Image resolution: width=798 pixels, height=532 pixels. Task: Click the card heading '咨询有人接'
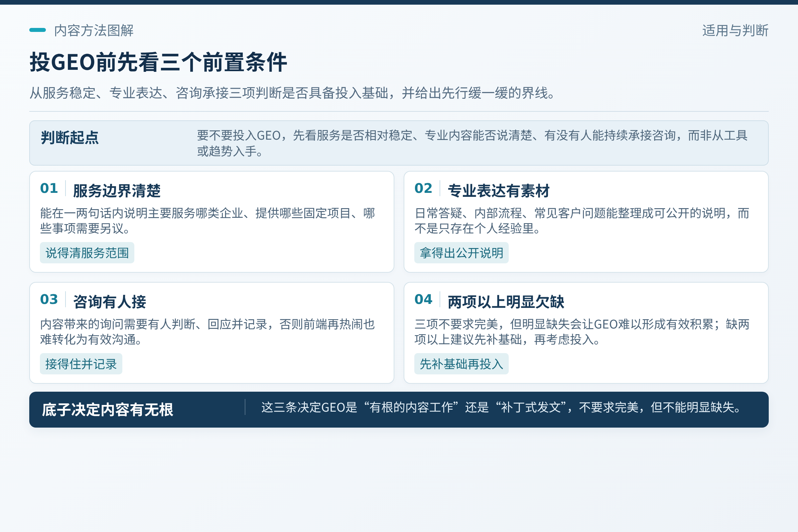click(x=110, y=302)
